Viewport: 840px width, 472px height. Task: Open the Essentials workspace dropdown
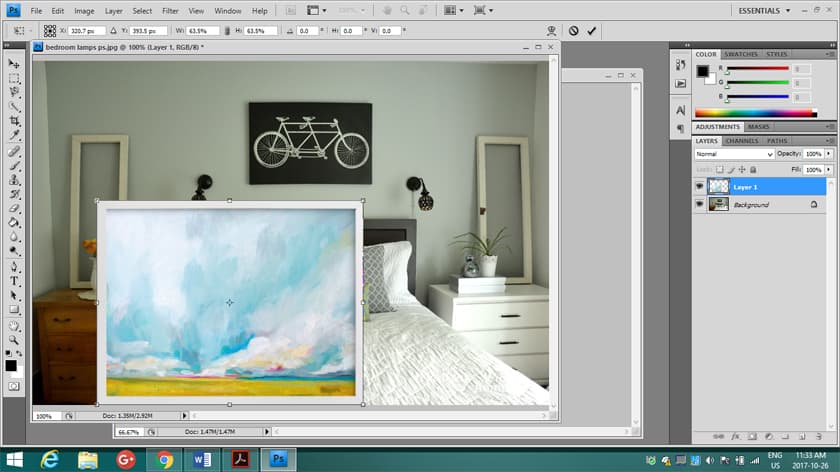click(764, 10)
